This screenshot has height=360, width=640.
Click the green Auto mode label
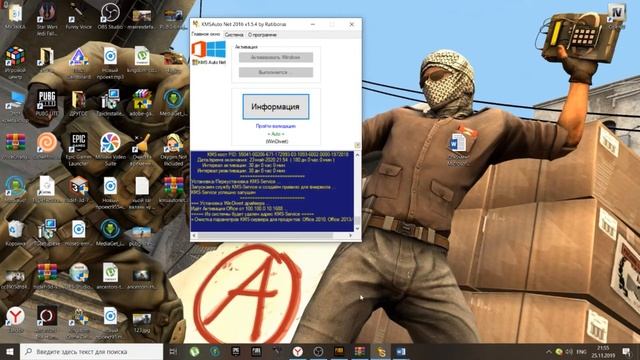click(276, 134)
